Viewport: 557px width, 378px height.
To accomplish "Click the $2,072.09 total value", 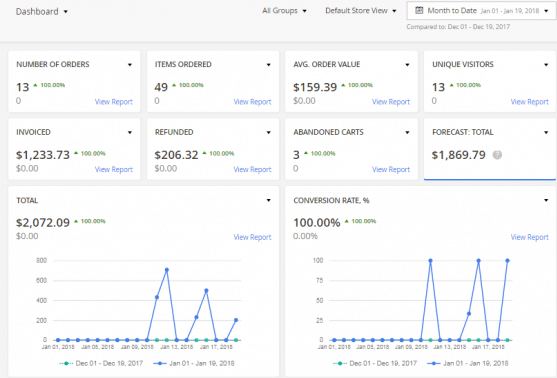I will tap(43, 222).
